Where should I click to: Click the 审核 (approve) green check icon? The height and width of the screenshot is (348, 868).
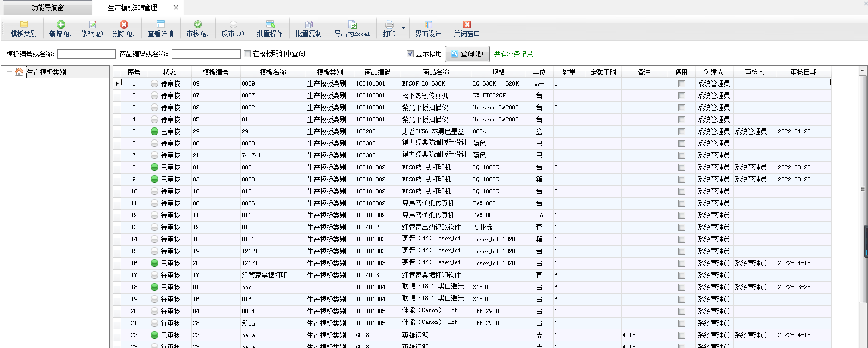[x=197, y=25]
